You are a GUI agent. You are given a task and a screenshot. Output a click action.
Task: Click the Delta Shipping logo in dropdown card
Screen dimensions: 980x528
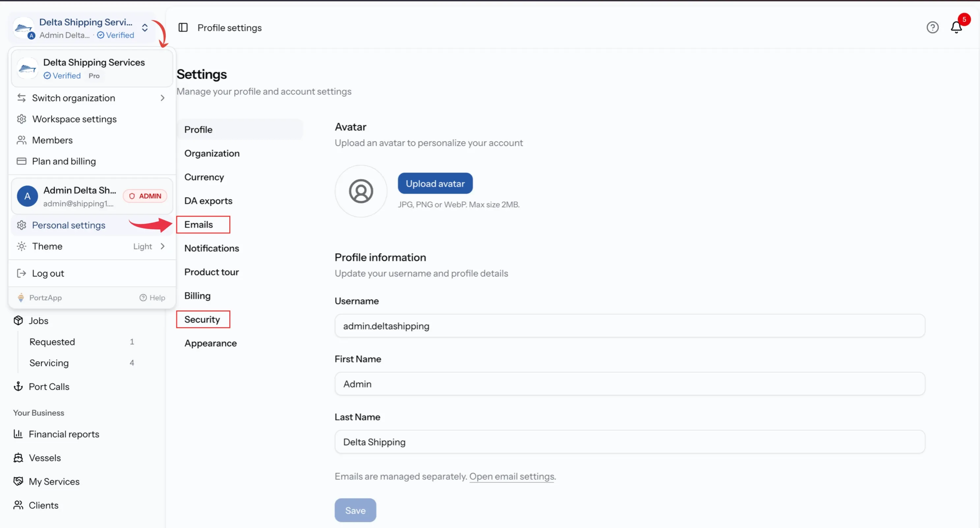pyautogui.click(x=27, y=69)
